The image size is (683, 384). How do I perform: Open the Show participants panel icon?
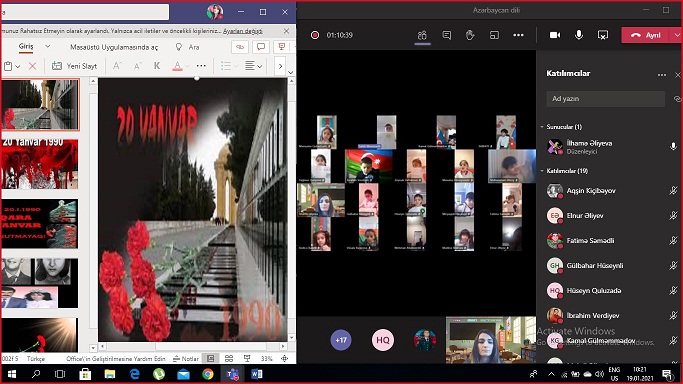(x=422, y=35)
